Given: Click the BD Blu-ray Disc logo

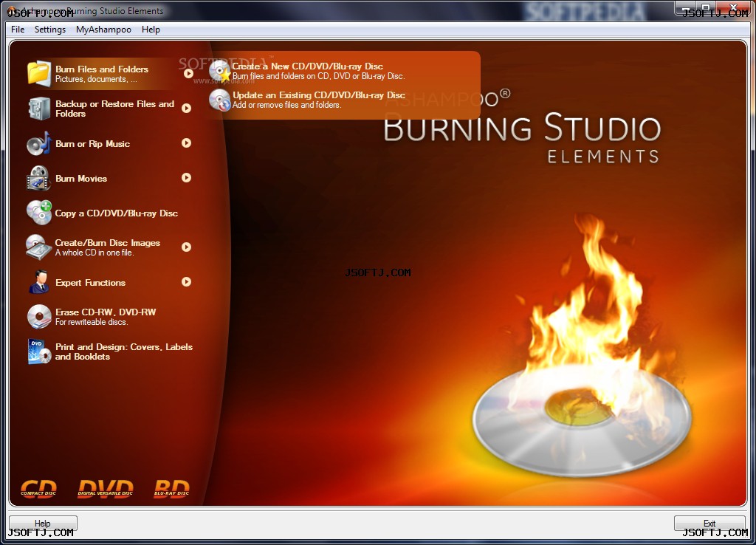Looking at the screenshot, I should click(171, 488).
